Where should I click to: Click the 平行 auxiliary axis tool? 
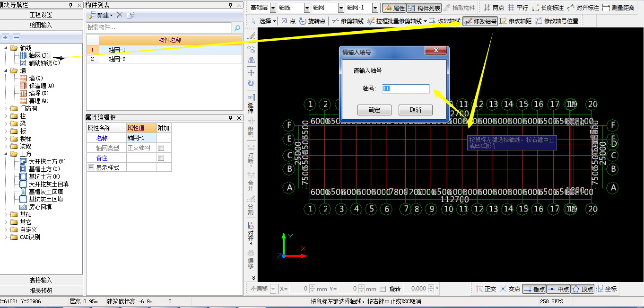[518, 8]
